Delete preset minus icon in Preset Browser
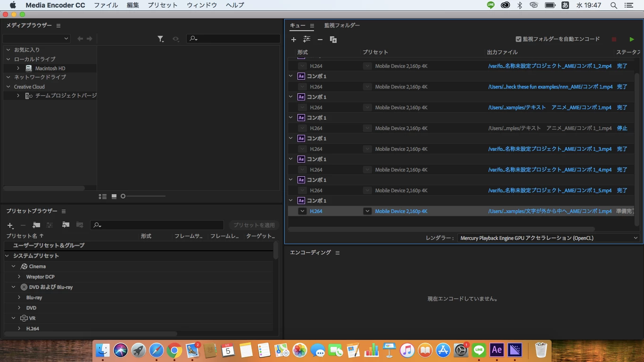Screen dimensions: 644x362 [23, 225]
